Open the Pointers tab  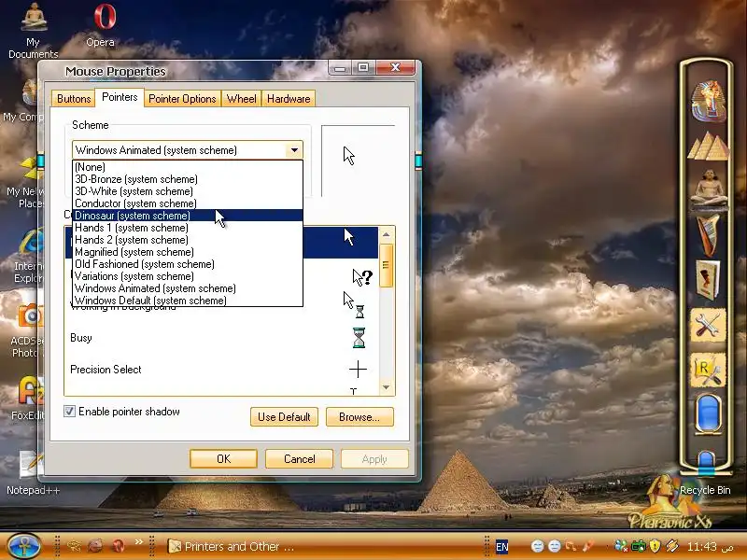coord(120,97)
